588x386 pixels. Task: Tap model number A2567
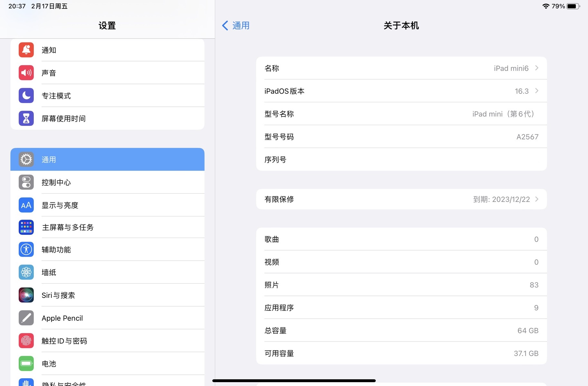pos(527,137)
